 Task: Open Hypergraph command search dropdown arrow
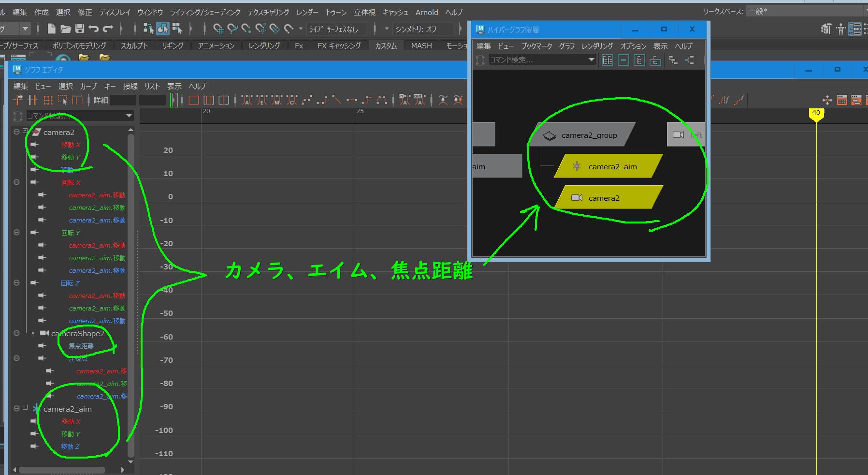click(591, 60)
